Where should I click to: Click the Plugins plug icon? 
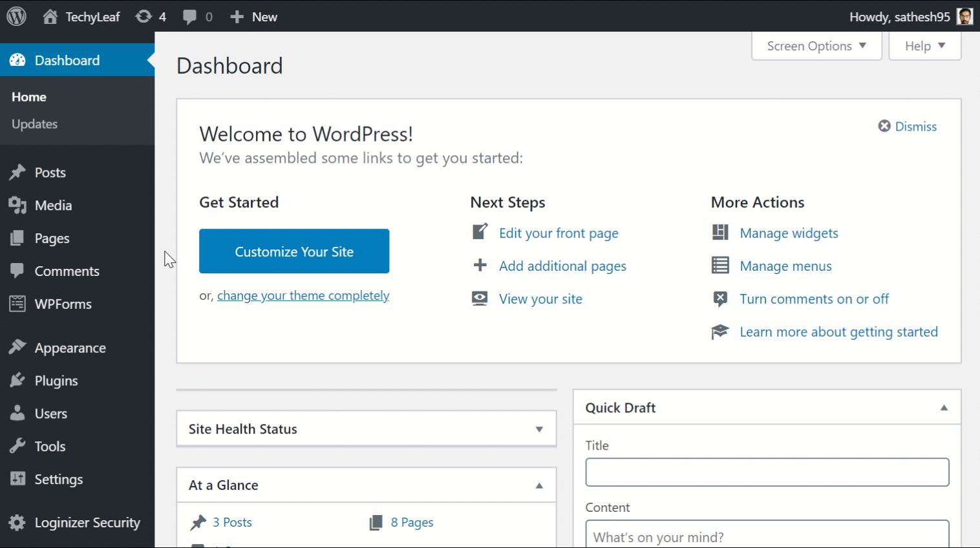[x=17, y=381]
